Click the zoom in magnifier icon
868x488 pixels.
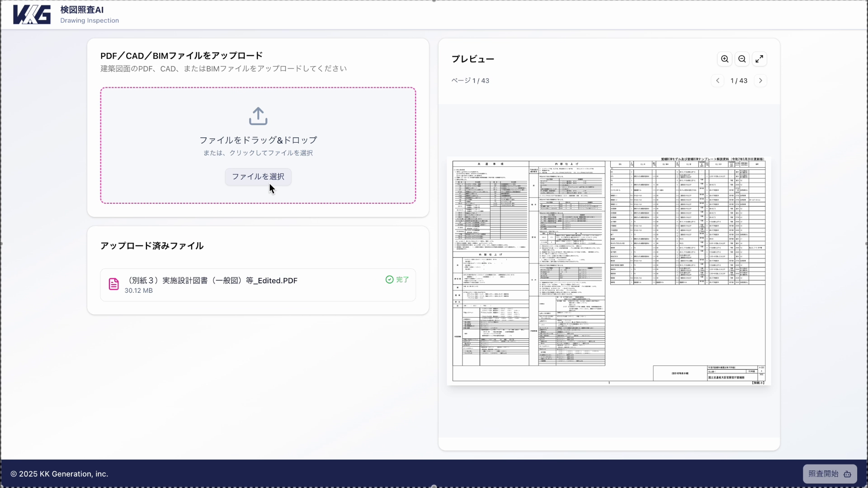[725, 59]
